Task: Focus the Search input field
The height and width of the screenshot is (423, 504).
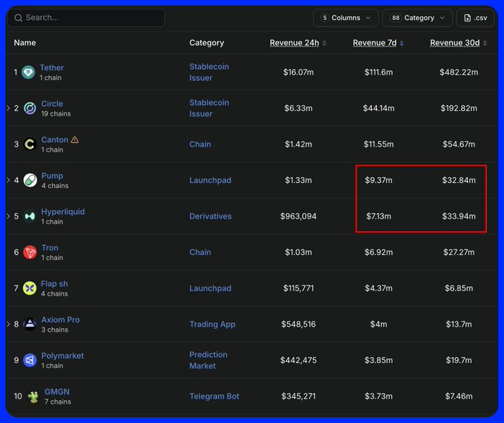Action: click(86, 18)
